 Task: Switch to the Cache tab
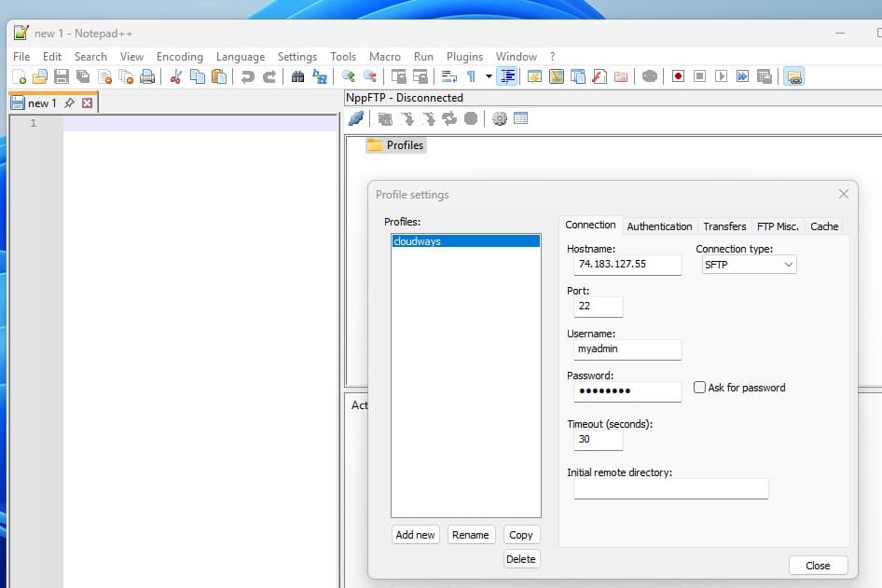824,226
